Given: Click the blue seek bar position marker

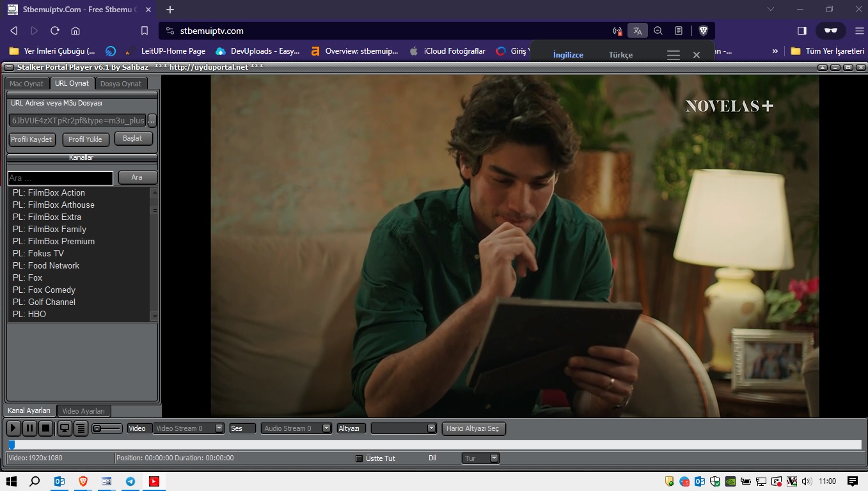Looking at the screenshot, I should [x=12, y=445].
